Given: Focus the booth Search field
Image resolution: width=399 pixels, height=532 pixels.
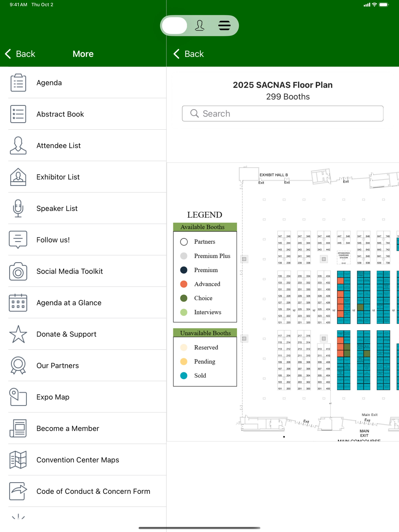Looking at the screenshot, I should click(282, 114).
